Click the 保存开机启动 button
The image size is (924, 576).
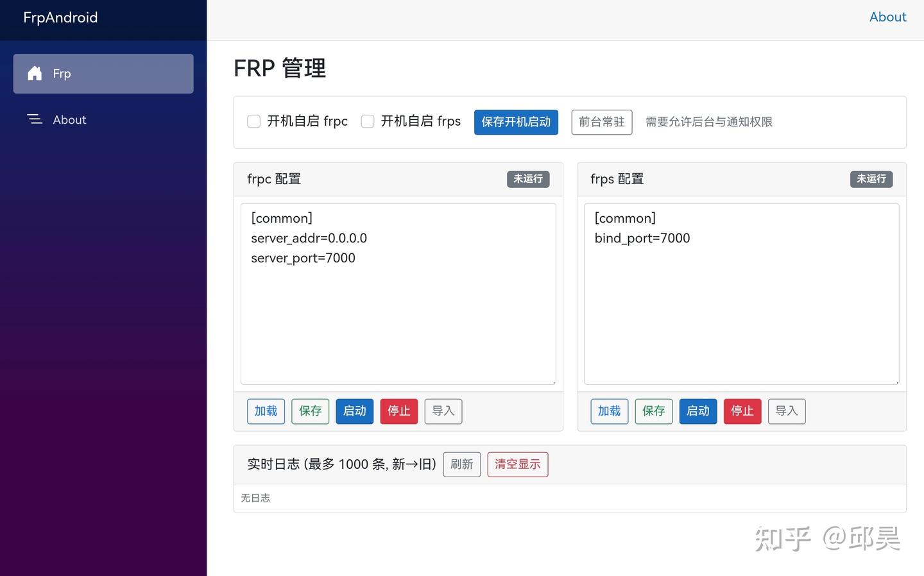516,122
